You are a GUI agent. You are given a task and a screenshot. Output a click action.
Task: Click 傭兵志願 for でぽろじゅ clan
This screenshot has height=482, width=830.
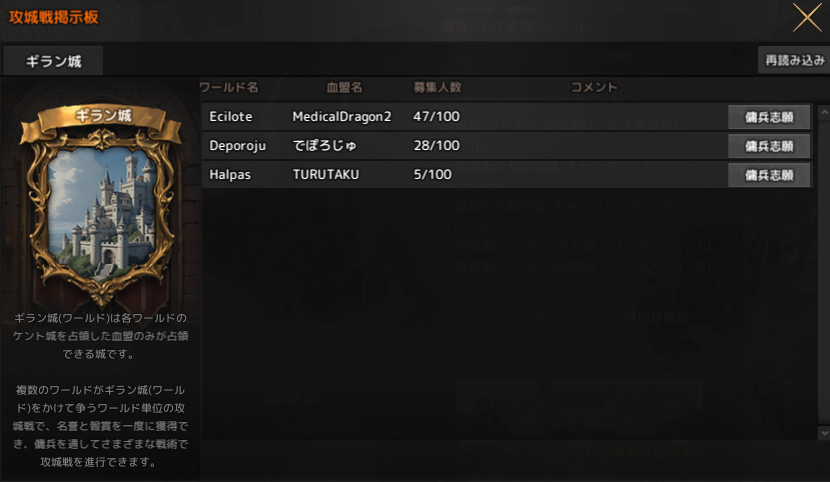pos(769,146)
